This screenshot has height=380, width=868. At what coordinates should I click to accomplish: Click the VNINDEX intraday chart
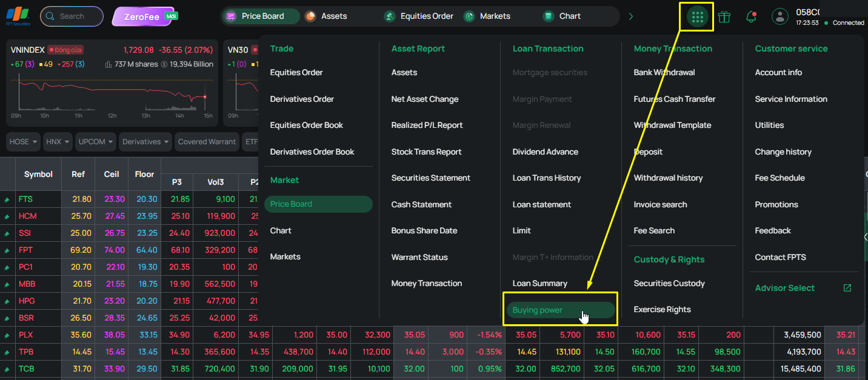click(112, 96)
